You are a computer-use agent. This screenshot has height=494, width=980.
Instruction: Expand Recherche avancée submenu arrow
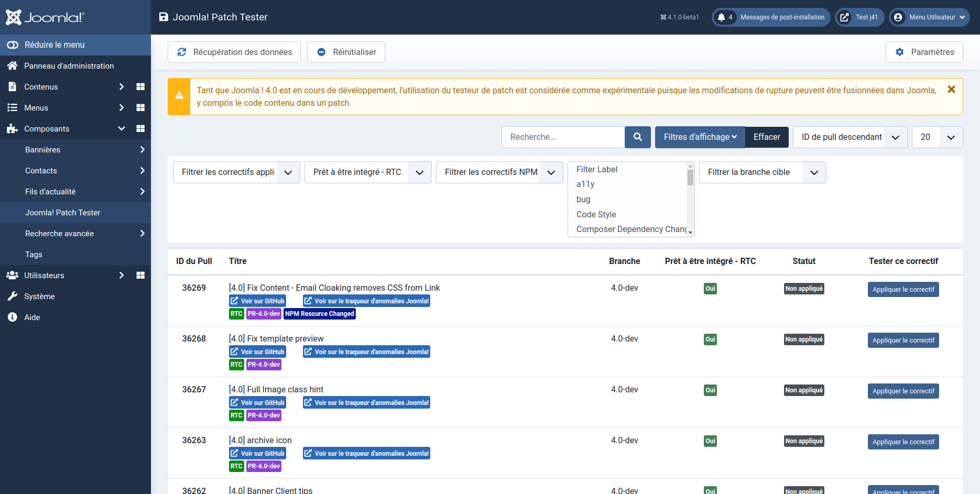coord(143,234)
